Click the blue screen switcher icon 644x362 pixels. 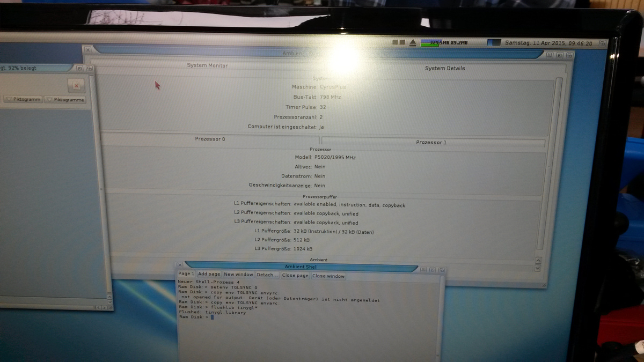coord(494,43)
